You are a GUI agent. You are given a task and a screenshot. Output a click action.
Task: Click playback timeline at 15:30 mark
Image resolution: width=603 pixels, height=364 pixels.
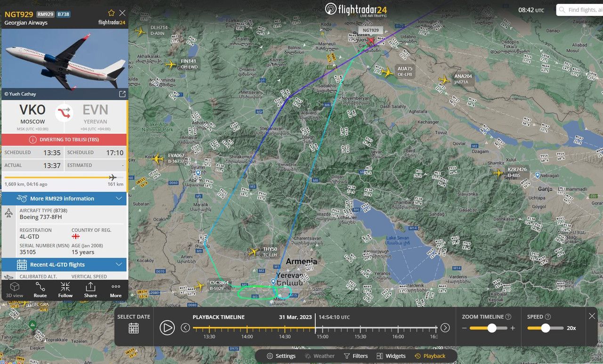coord(360,328)
